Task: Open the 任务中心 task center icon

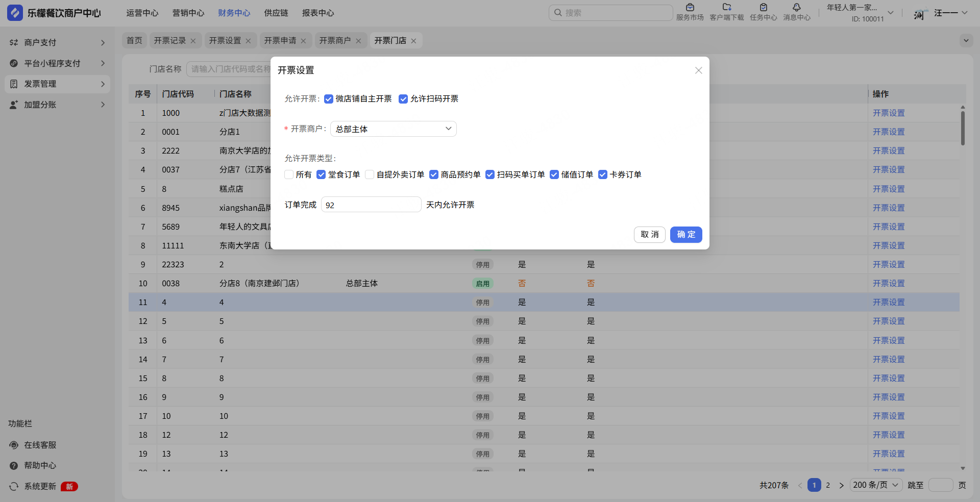Action: pos(764,8)
